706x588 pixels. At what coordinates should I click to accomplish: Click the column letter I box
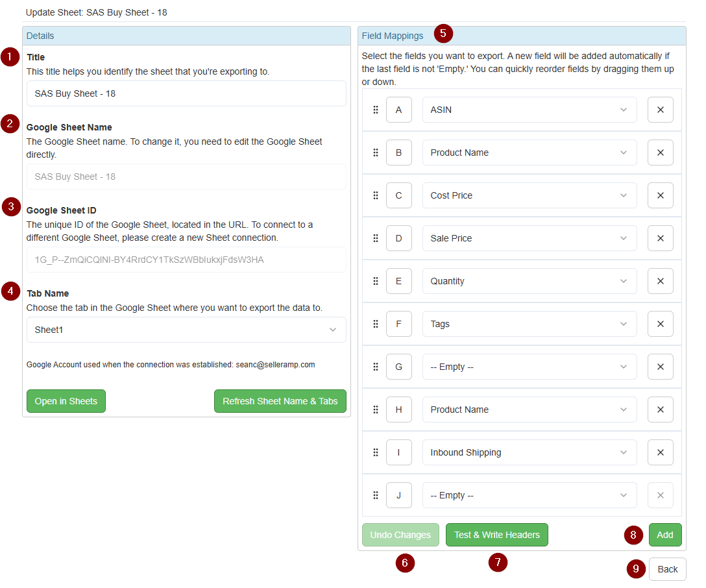[399, 452]
